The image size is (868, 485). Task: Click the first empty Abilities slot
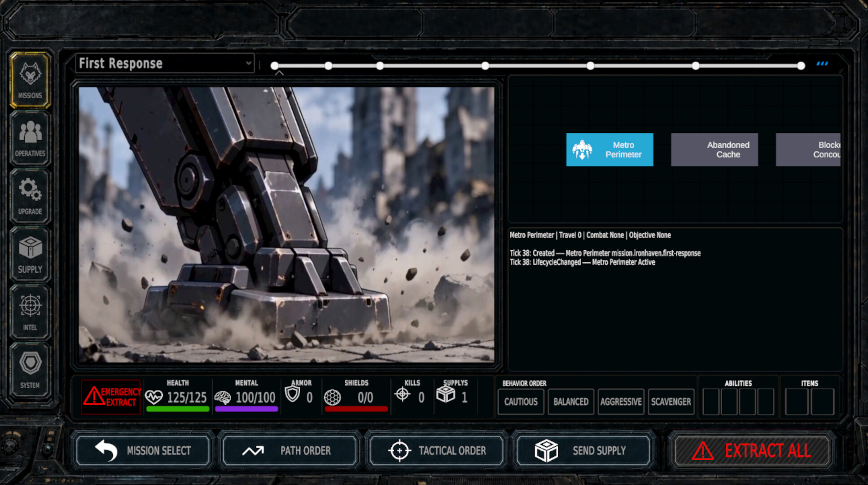[711, 401]
